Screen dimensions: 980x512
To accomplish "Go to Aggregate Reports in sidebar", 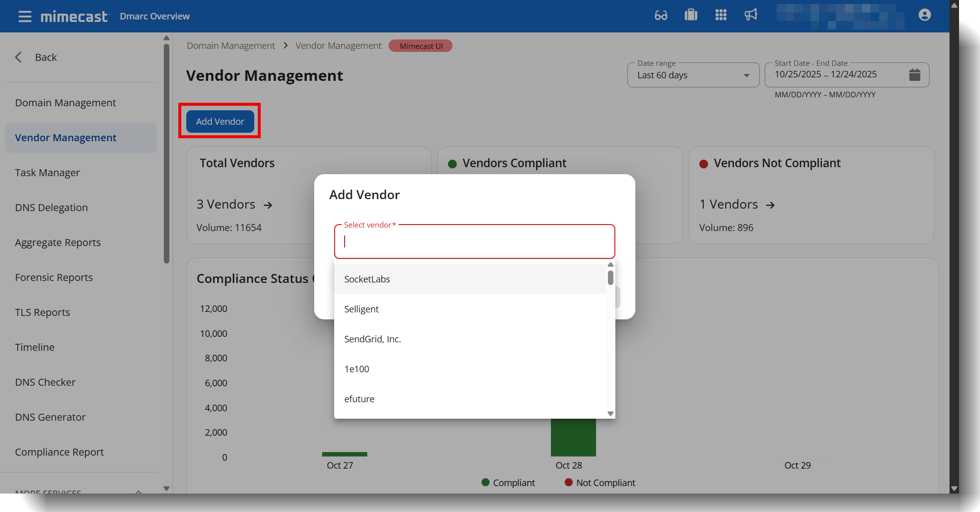I will point(58,243).
